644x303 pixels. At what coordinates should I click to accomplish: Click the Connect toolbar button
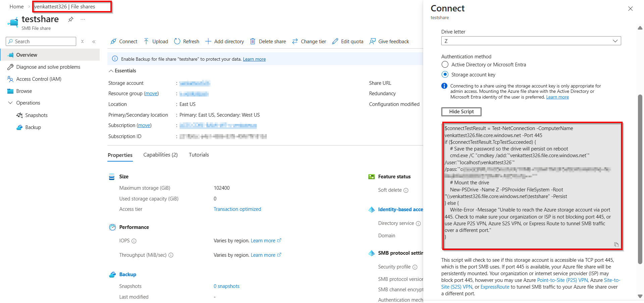(x=124, y=42)
